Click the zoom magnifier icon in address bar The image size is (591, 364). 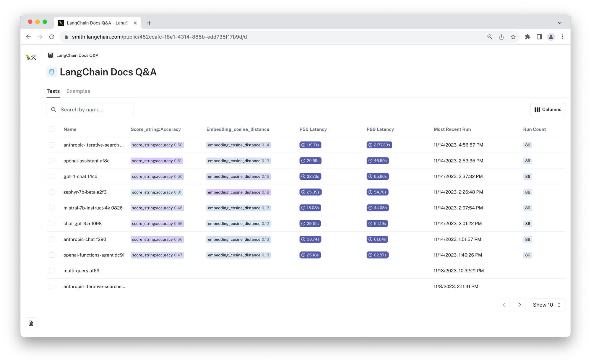(x=490, y=37)
